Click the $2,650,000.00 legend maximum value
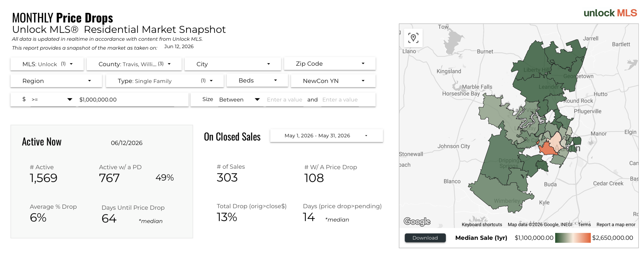 pos(612,238)
